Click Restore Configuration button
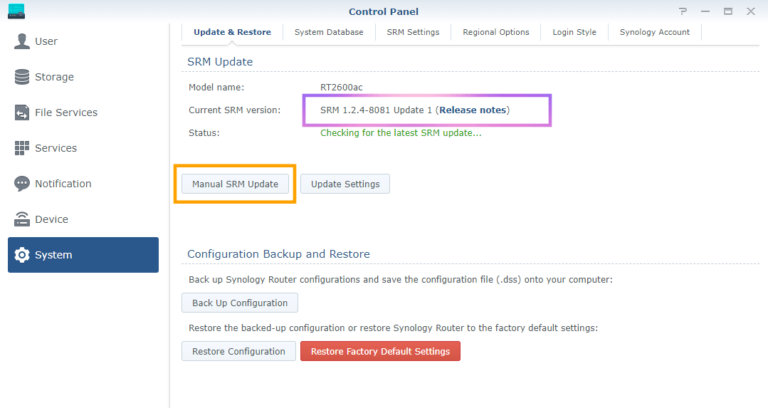 coord(239,352)
